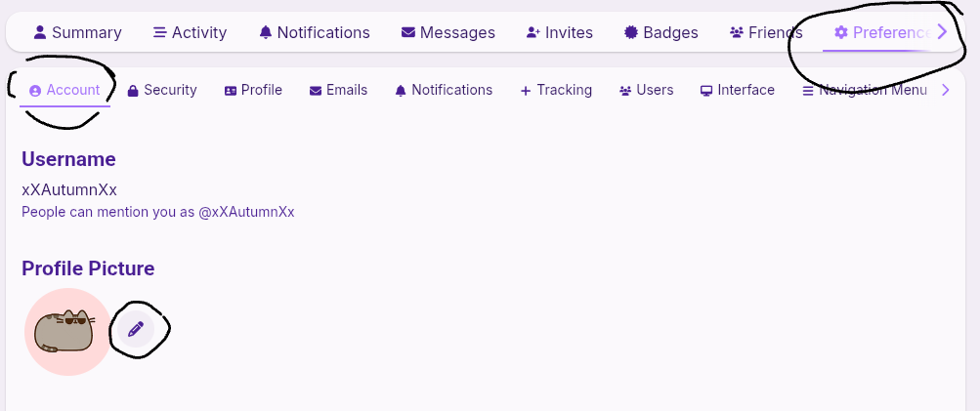Open the Emails preferences sub-tab

[x=338, y=90]
